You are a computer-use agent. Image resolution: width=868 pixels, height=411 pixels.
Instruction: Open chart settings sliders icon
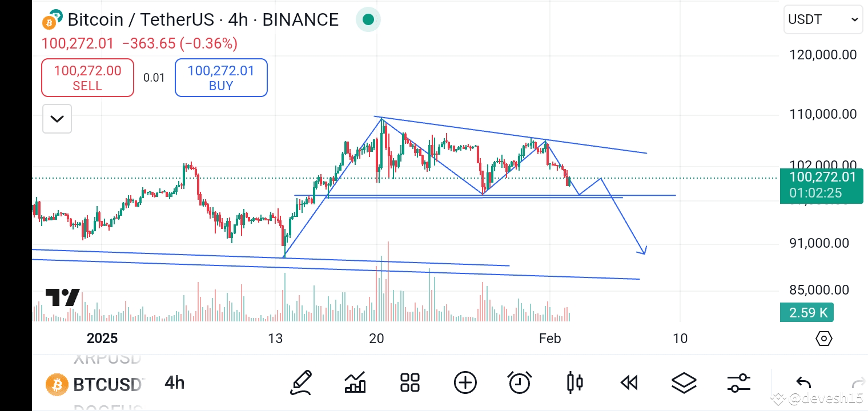[738, 382]
